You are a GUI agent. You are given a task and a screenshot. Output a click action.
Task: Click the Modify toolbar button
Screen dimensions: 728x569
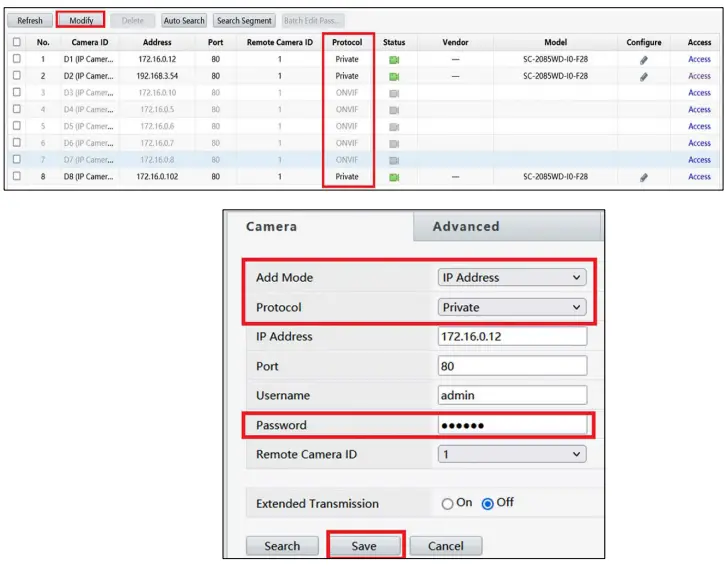pyautogui.click(x=81, y=20)
